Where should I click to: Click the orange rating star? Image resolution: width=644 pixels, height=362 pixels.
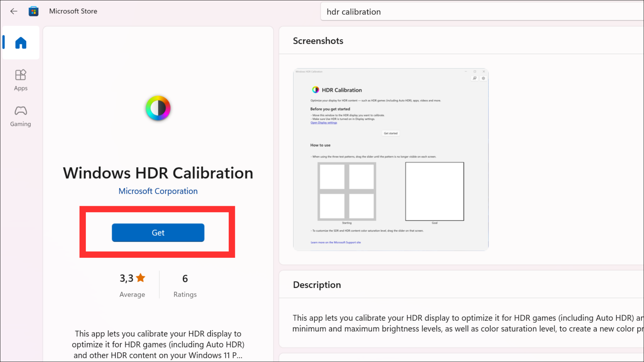click(141, 278)
